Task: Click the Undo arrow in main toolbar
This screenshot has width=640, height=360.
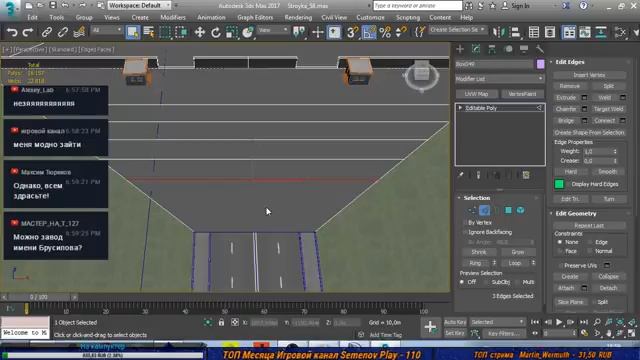Action: [x=12, y=32]
